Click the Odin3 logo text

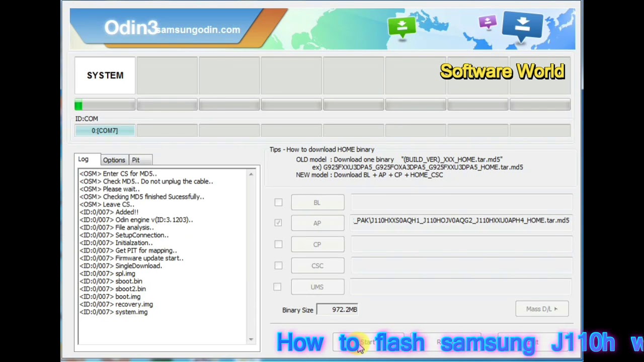coord(131,28)
